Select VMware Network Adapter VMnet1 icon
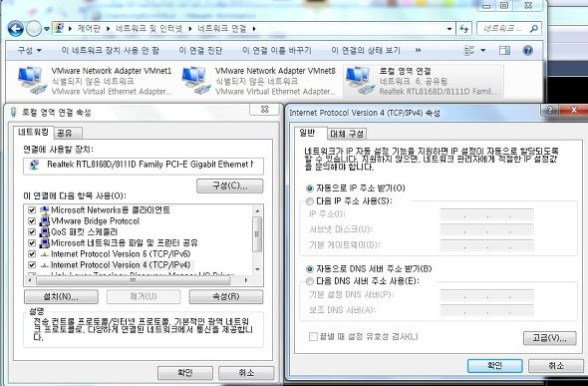The image size is (588, 386). coord(32,80)
